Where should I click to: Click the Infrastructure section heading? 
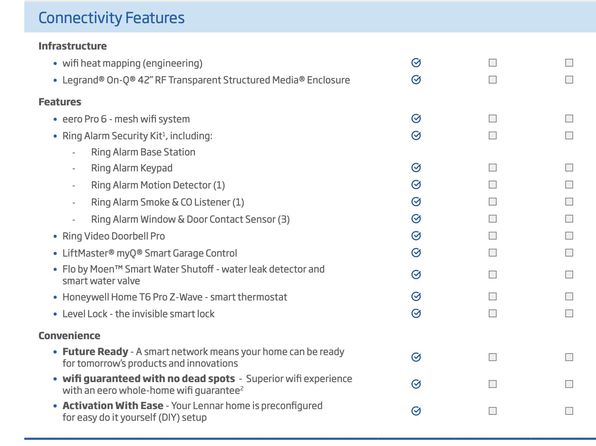73,46
